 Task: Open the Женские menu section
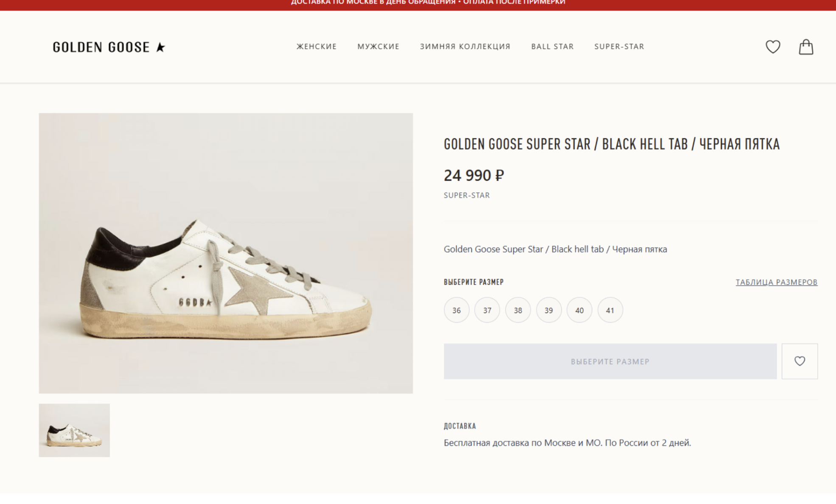click(316, 47)
